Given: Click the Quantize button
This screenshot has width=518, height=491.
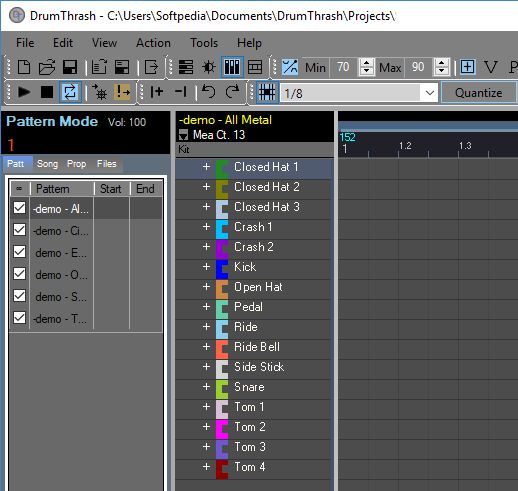Looking at the screenshot, I should [479, 93].
